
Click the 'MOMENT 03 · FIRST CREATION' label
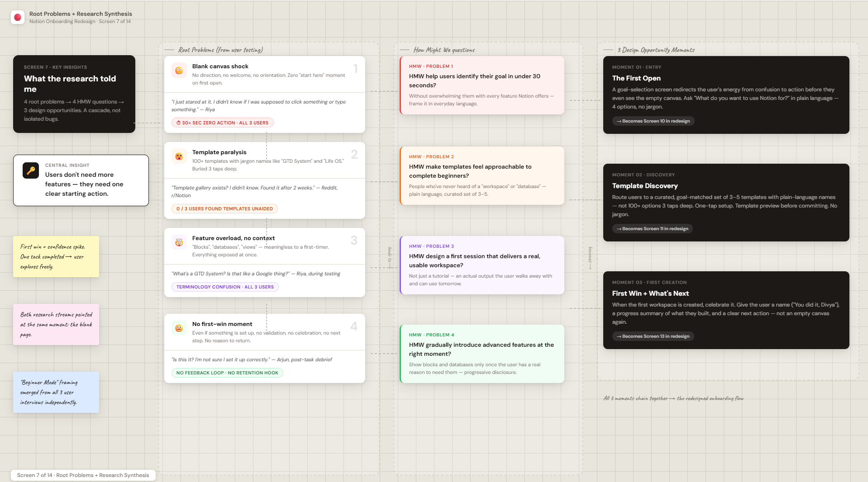(x=649, y=282)
